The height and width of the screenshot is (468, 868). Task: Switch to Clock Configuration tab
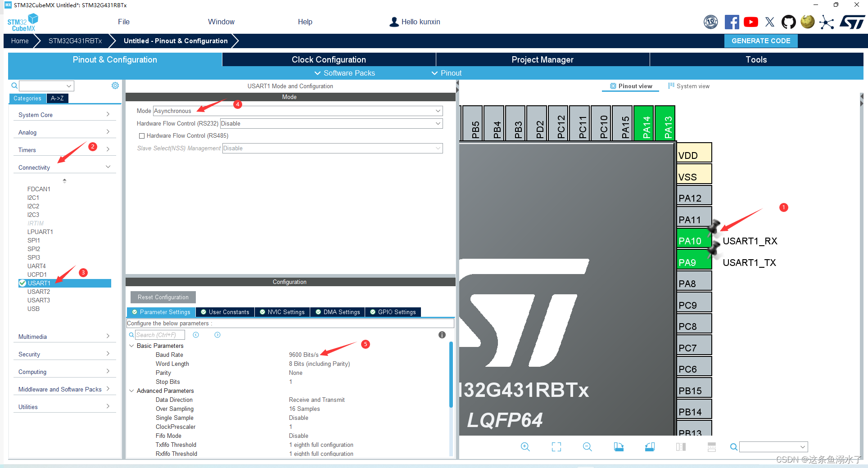pyautogui.click(x=329, y=59)
